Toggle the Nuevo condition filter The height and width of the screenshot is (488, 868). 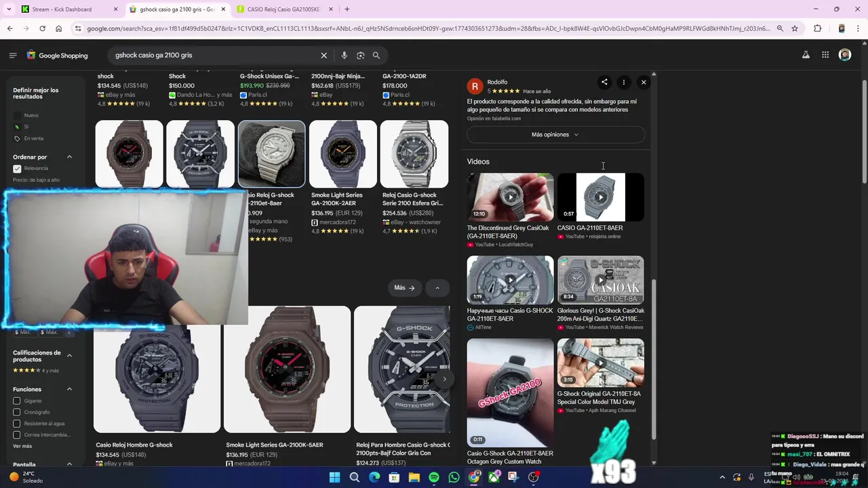coord(26,115)
